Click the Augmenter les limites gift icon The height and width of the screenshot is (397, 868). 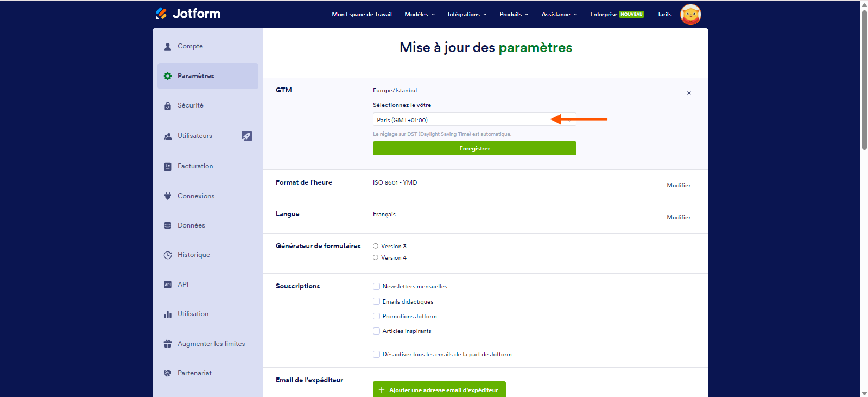pyautogui.click(x=168, y=344)
